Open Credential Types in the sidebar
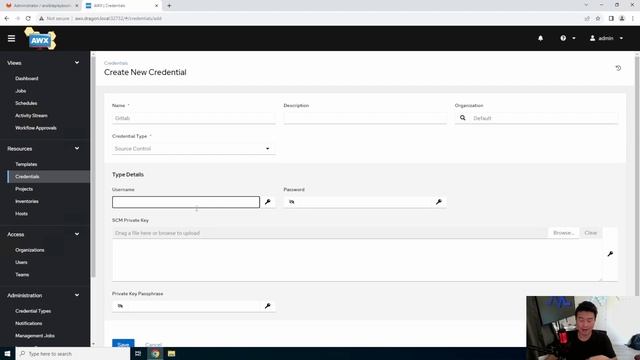Viewport: 640px width, 360px height. tap(33, 311)
